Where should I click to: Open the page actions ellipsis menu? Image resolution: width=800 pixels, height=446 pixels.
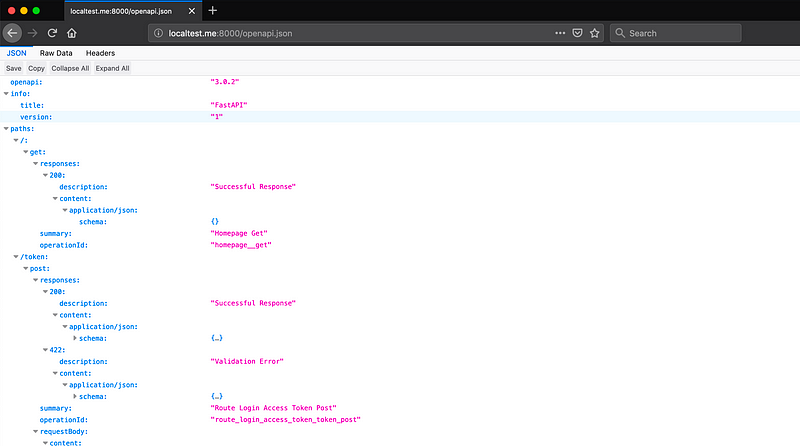(x=560, y=33)
